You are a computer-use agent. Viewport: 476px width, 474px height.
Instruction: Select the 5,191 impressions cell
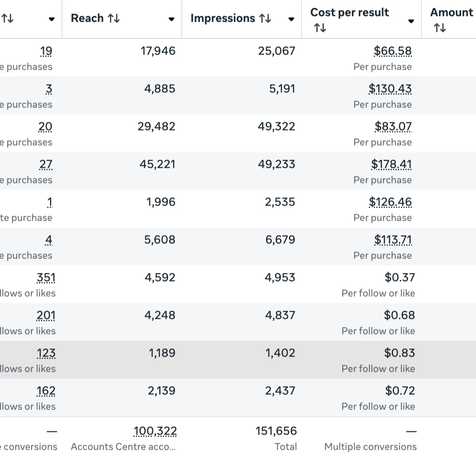click(x=282, y=89)
